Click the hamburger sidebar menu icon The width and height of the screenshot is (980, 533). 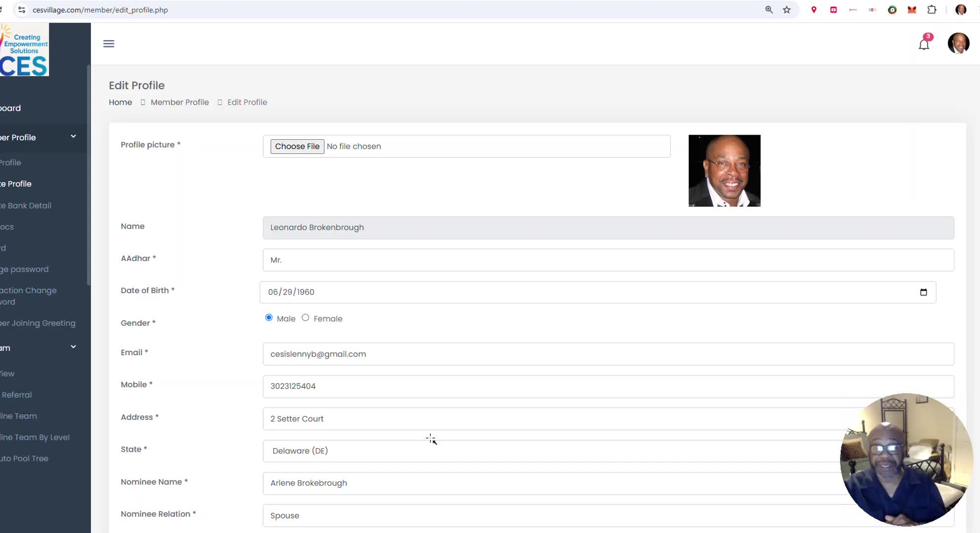[x=109, y=44]
